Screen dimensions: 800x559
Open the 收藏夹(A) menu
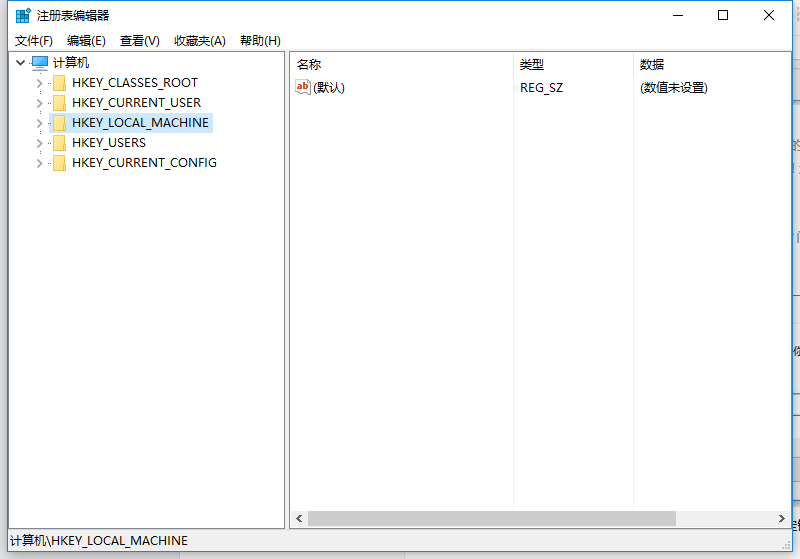click(200, 41)
